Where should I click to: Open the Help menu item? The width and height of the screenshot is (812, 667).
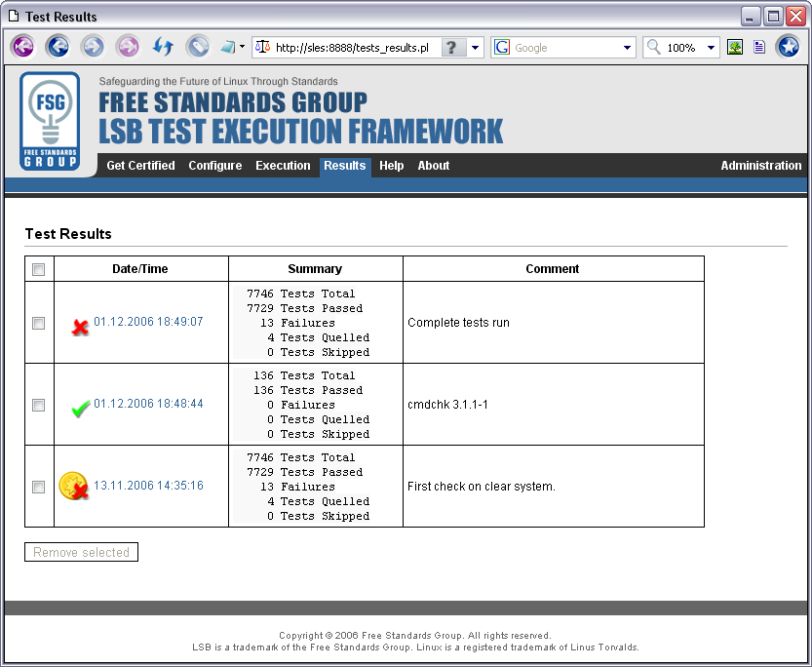pos(392,166)
